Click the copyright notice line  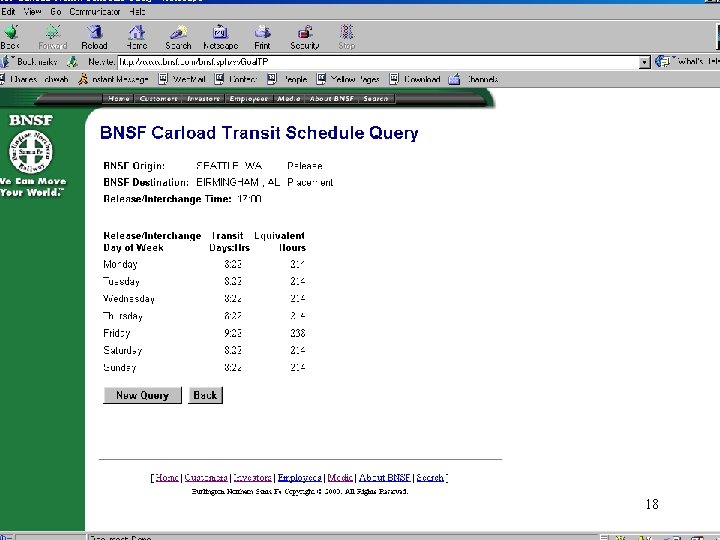point(299,491)
